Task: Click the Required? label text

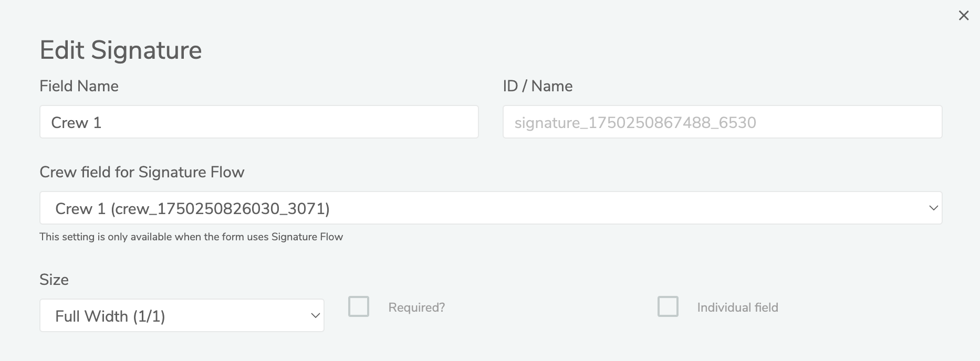Action: pos(416,307)
